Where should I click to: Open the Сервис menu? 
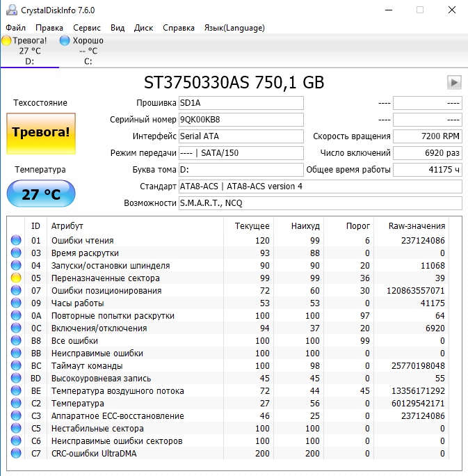click(x=87, y=28)
